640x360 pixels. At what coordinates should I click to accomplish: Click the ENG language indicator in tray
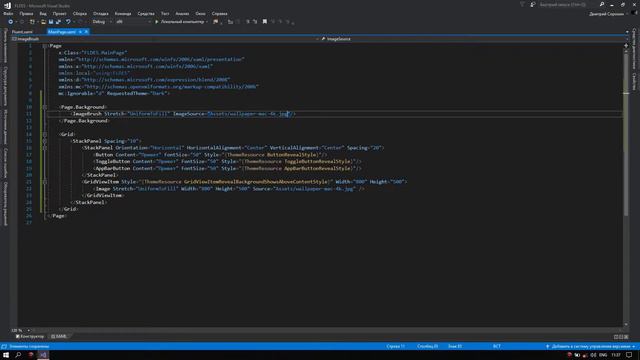603,355
